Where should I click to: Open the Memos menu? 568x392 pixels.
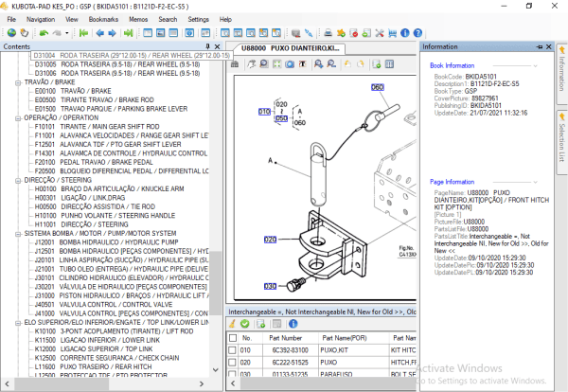click(x=138, y=19)
